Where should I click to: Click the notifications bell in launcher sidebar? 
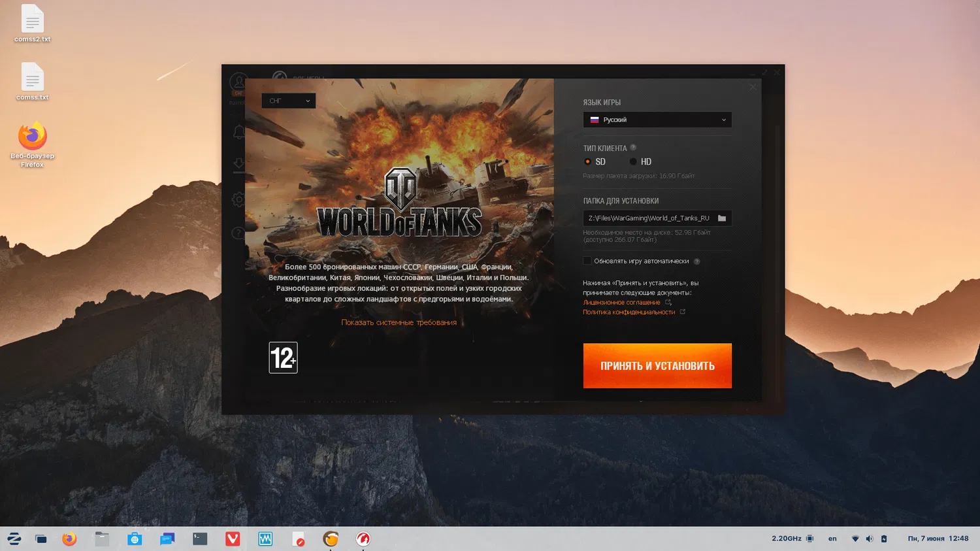(238, 133)
